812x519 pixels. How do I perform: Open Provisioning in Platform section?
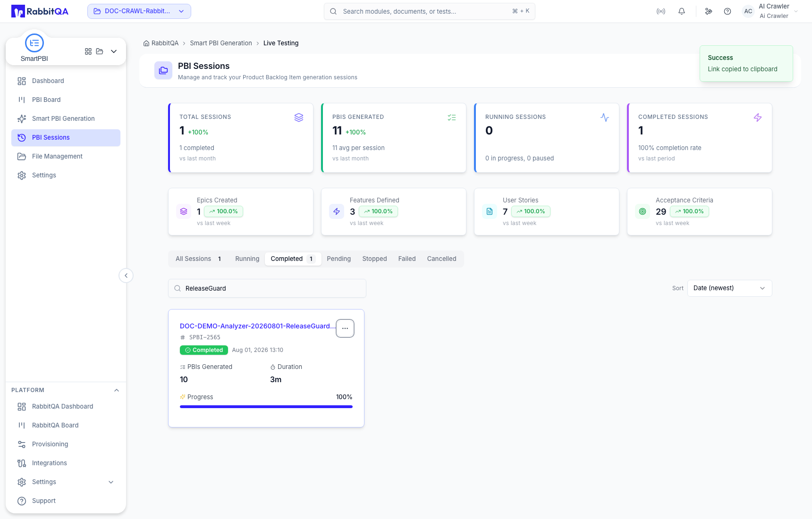point(66,444)
